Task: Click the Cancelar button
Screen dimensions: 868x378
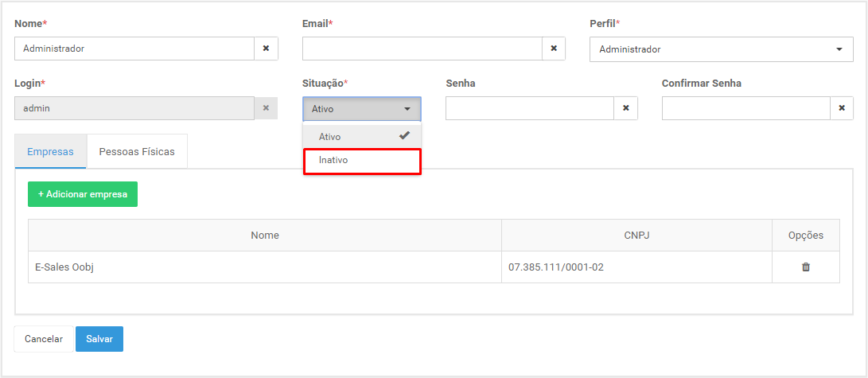Action: (x=44, y=339)
